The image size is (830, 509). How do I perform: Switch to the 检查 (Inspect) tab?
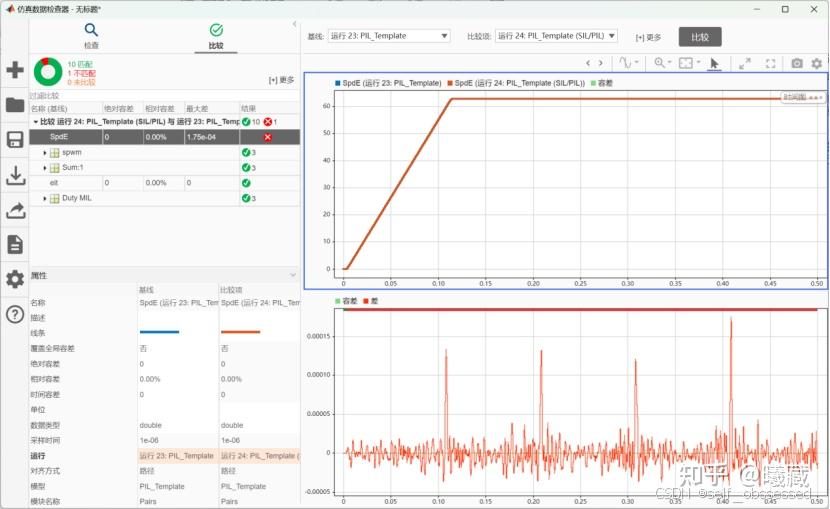[x=91, y=36]
